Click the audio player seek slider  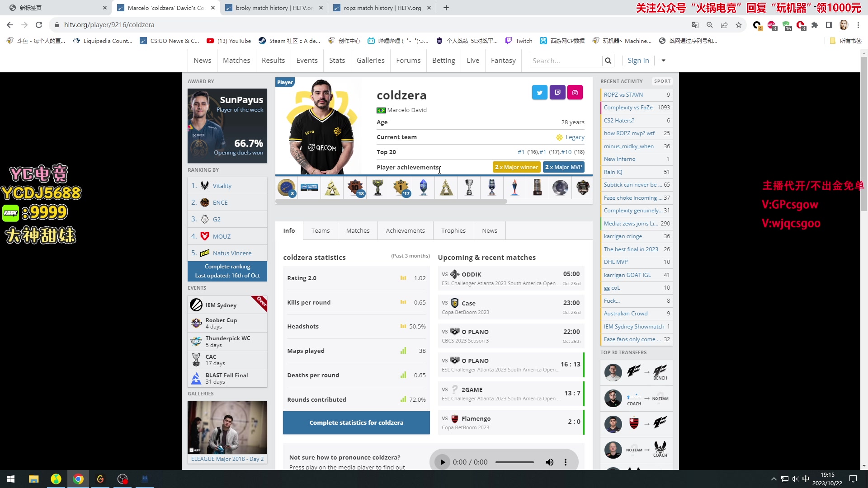tap(514, 462)
